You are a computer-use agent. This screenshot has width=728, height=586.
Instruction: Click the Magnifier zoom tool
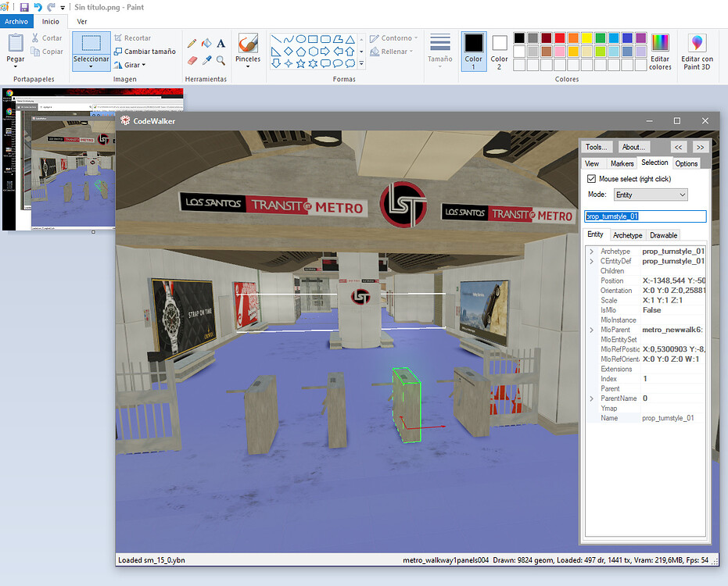coord(221,60)
